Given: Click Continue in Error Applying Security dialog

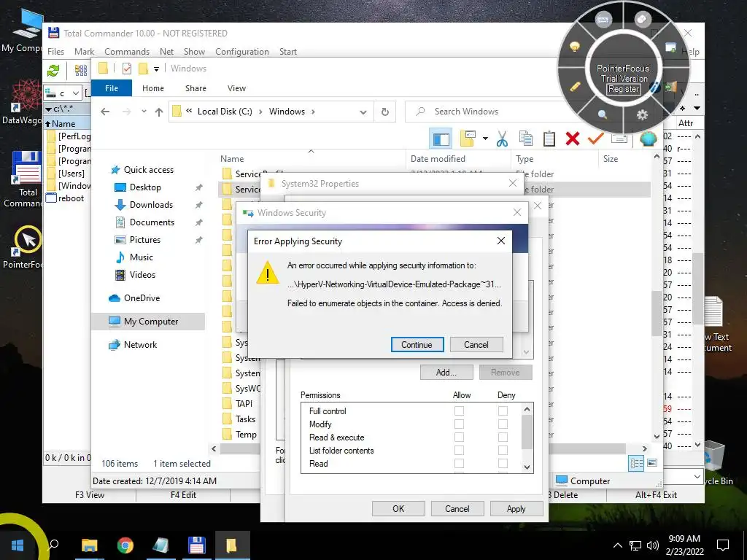Looking at the screenshot, I should 417,345.
